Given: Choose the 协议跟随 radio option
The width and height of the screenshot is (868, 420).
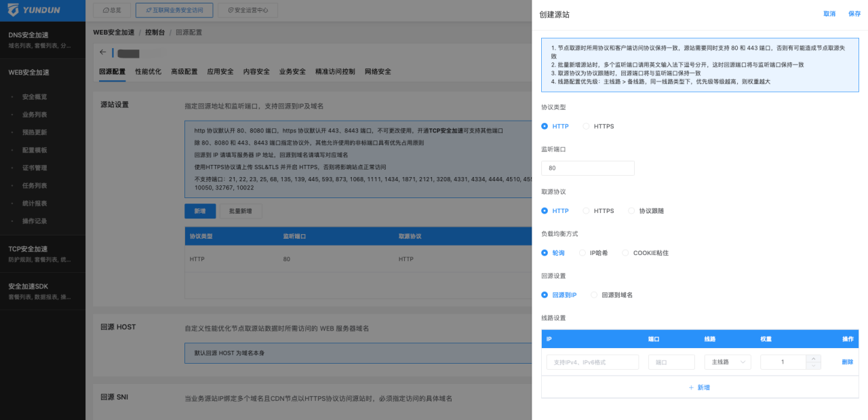Looking at the screenshot, I should click(646, 211).
